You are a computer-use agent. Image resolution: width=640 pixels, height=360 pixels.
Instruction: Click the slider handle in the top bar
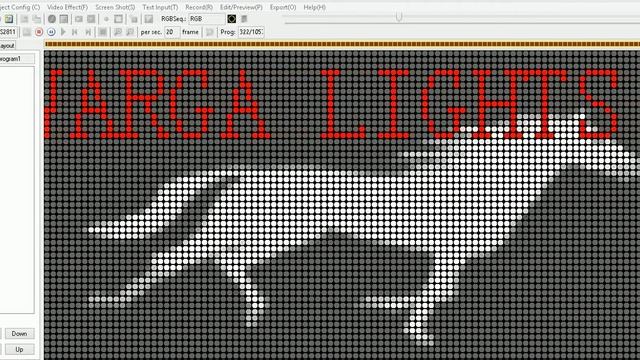pos(399,17)
